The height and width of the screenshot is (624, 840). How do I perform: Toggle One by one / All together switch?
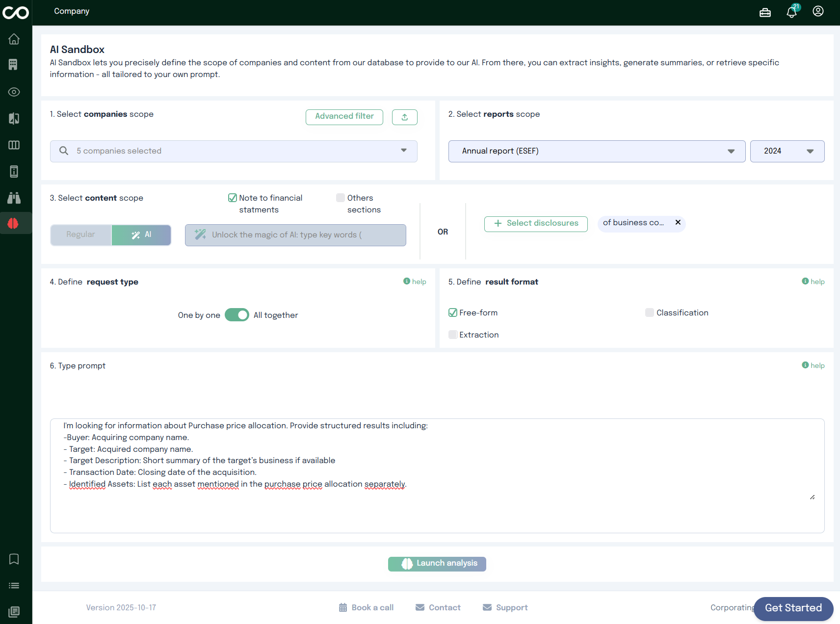(237, 315)
